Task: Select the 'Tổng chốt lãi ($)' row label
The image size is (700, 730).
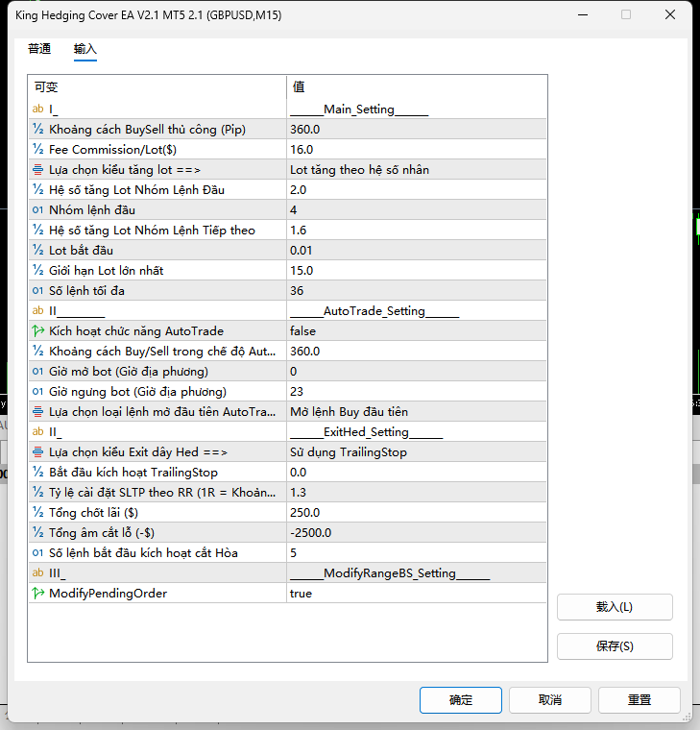Action: pos(93,513)
